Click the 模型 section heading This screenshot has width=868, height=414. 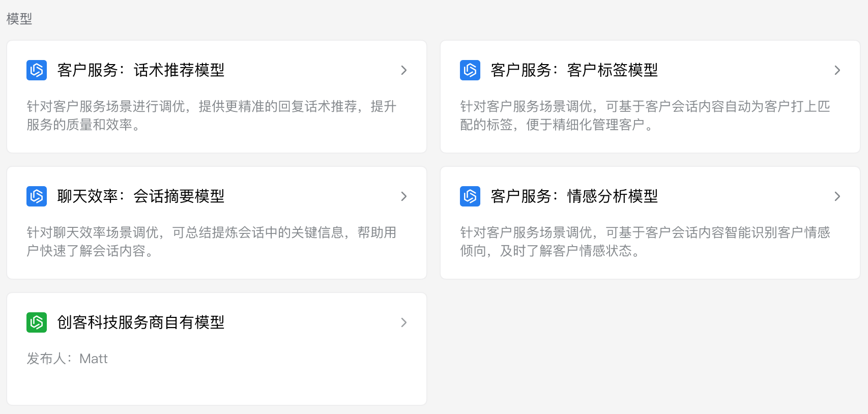19,19
